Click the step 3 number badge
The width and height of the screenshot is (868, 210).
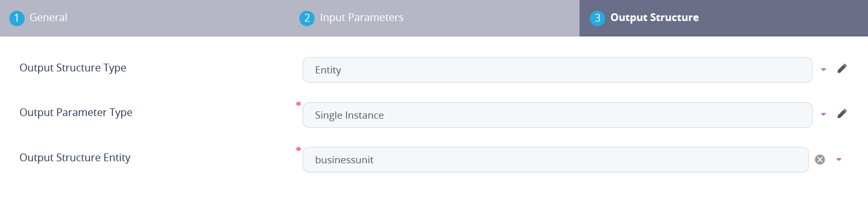coord(597,18)
